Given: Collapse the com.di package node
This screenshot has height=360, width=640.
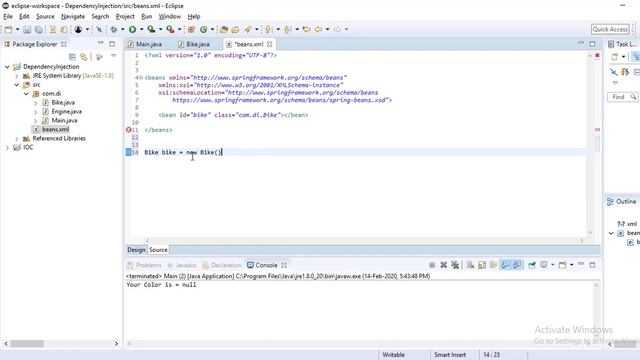Looking at the screenshot, I should click(26, 94).
